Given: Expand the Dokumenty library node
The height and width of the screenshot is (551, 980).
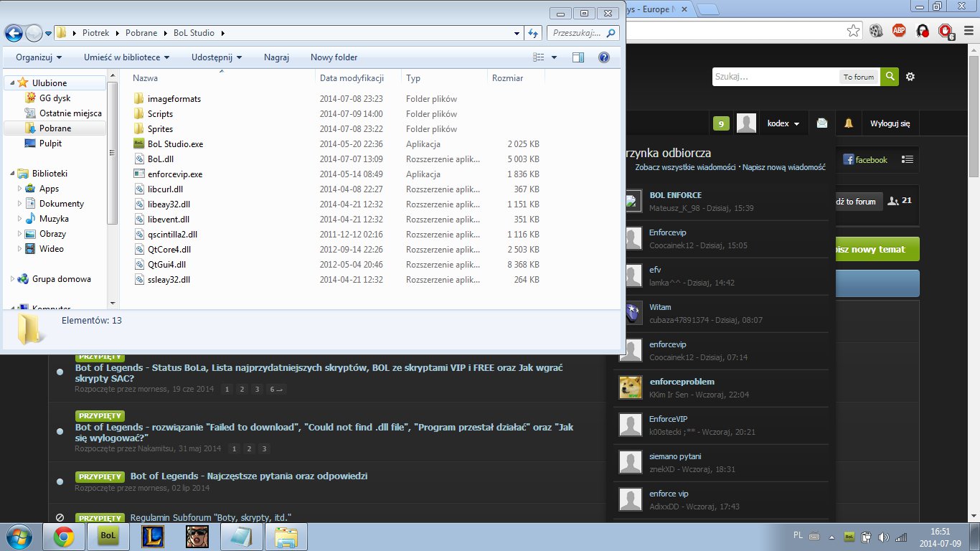Looking at the screenshot, I should 20,204.
